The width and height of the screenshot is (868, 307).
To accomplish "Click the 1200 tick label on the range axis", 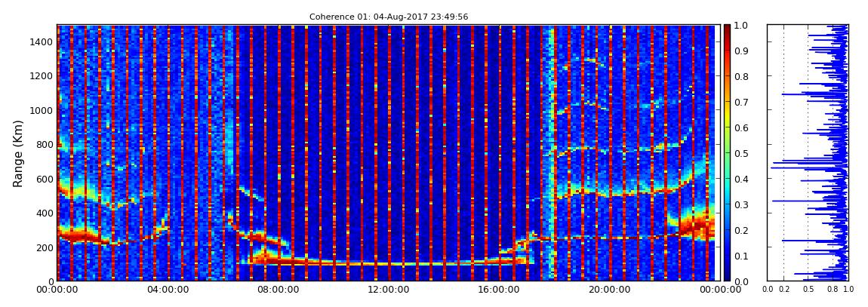I will point(42,75).
